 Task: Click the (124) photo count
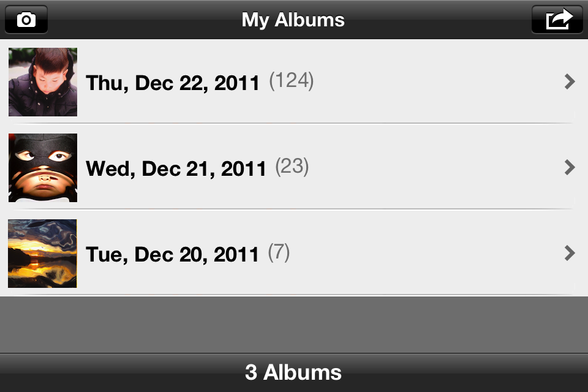292,81
